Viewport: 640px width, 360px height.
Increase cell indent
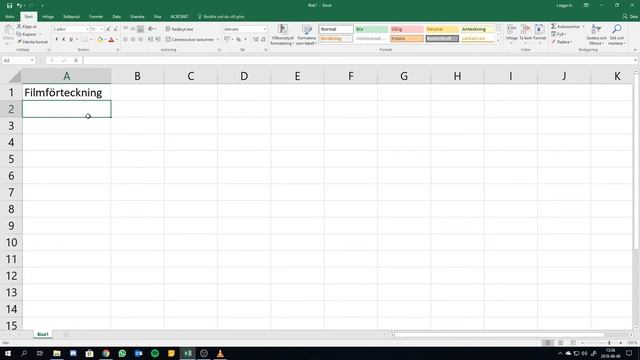[158, 40]
